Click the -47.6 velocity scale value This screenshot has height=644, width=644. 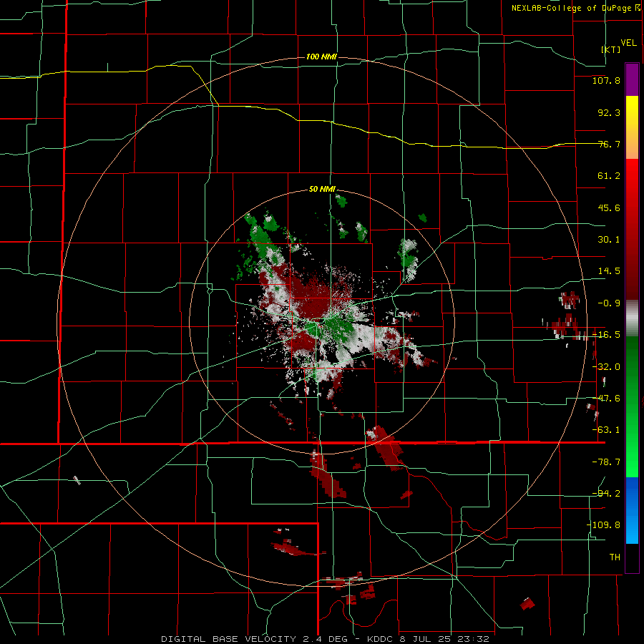tap(606, 399)
